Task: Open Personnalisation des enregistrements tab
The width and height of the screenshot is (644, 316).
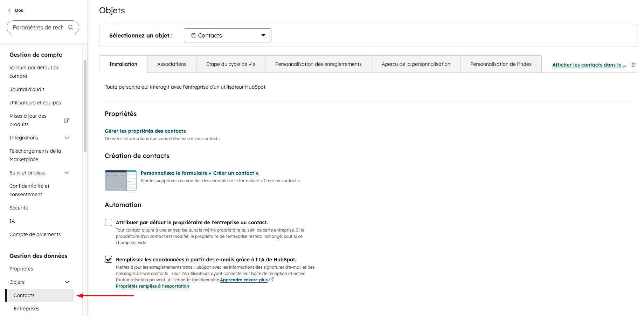Action: point(318,64)
